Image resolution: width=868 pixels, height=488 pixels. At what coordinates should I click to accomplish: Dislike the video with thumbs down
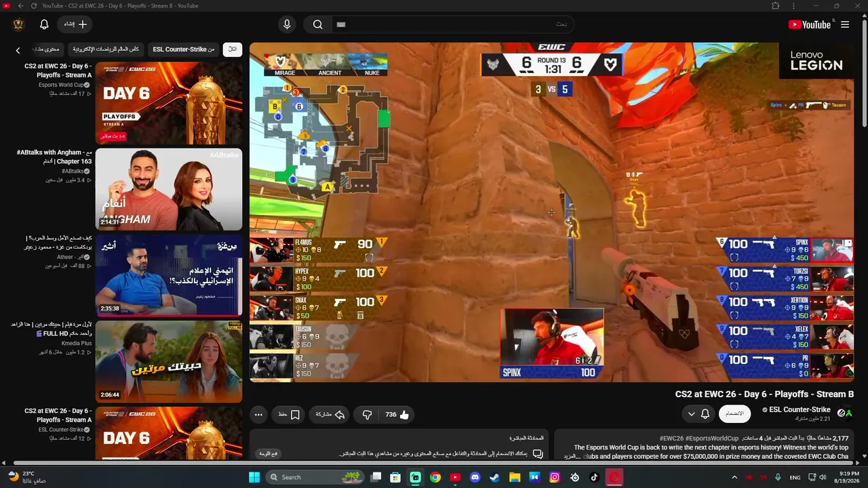coord(367,414)
